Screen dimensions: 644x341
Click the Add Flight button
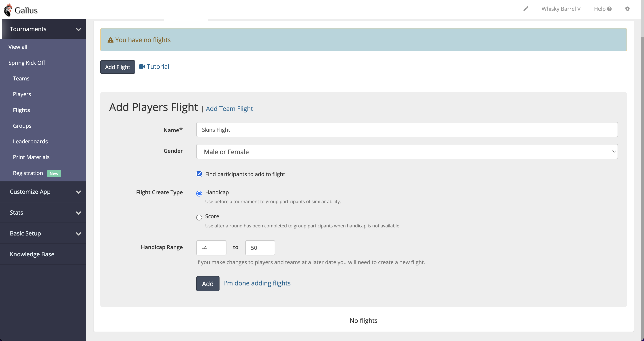pos(117,67)
